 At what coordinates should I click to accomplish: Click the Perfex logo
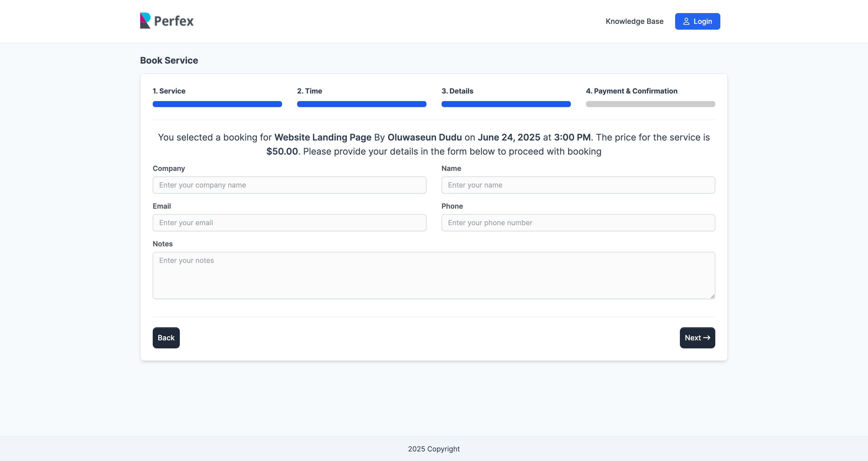coord(167,21)
